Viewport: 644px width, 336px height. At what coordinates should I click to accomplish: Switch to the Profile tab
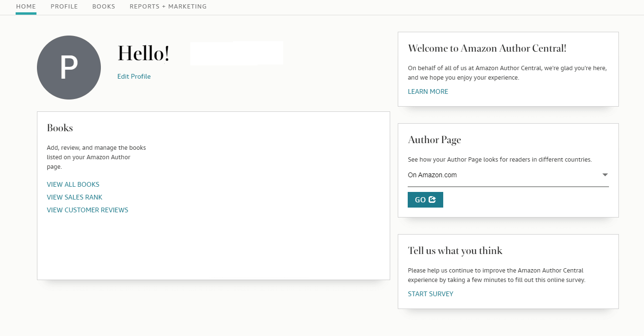[x=64, y=7]
